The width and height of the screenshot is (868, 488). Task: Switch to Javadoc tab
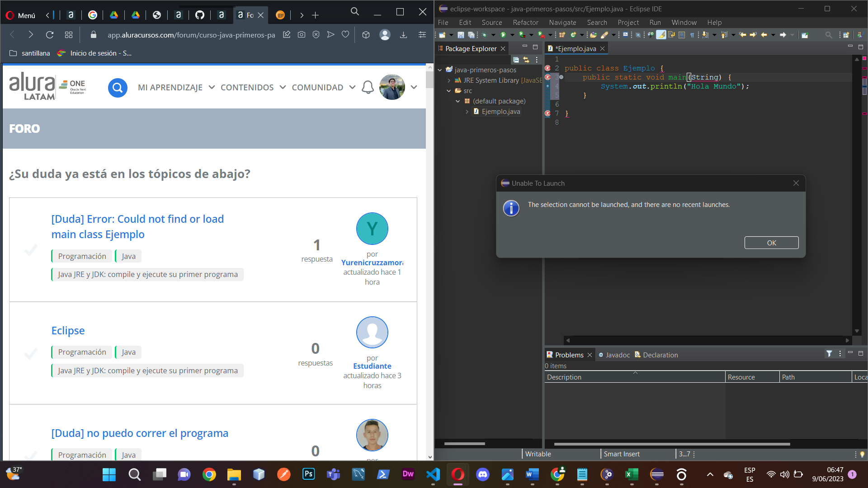pos(614,355)
